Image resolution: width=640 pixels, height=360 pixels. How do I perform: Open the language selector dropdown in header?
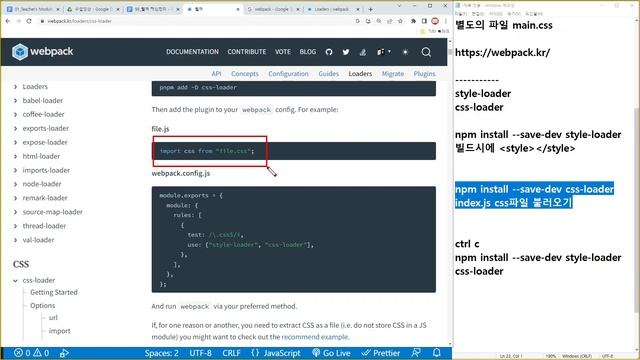(x=384, y=52)
